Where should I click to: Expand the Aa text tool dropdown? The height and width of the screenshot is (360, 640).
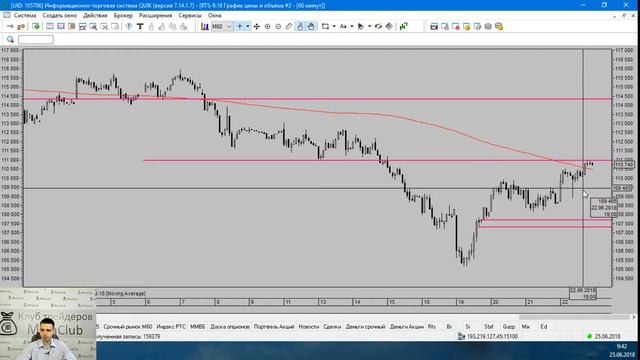click(x=351, y=27)
